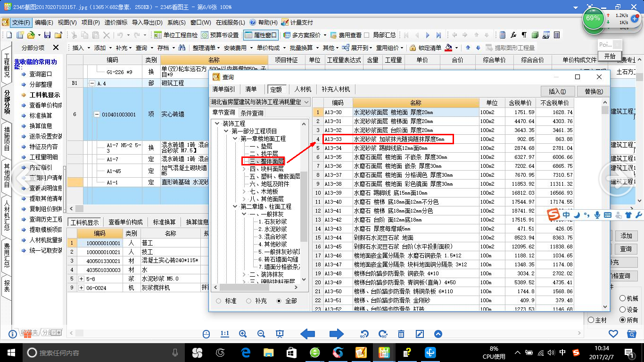Click the last-record navigation icon

[x=439, y=35]
